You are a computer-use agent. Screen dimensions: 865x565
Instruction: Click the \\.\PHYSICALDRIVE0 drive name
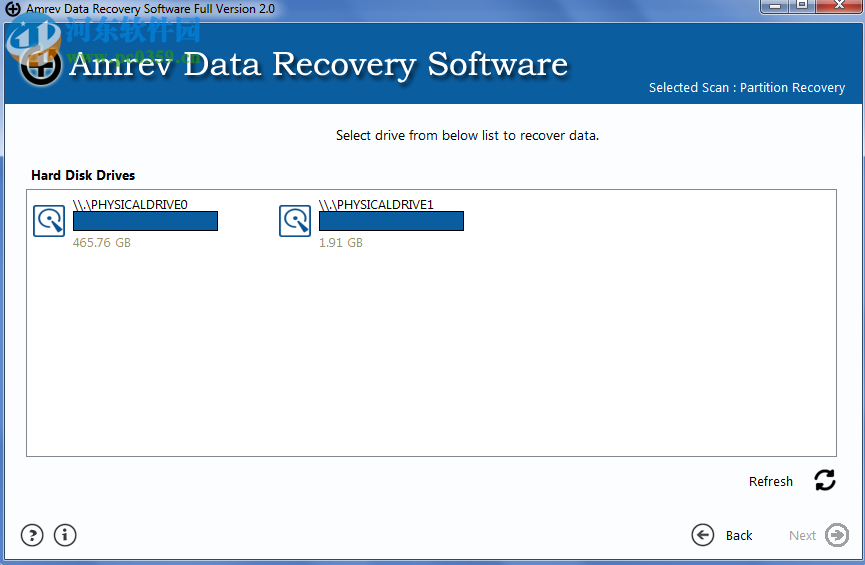(130, 205)
